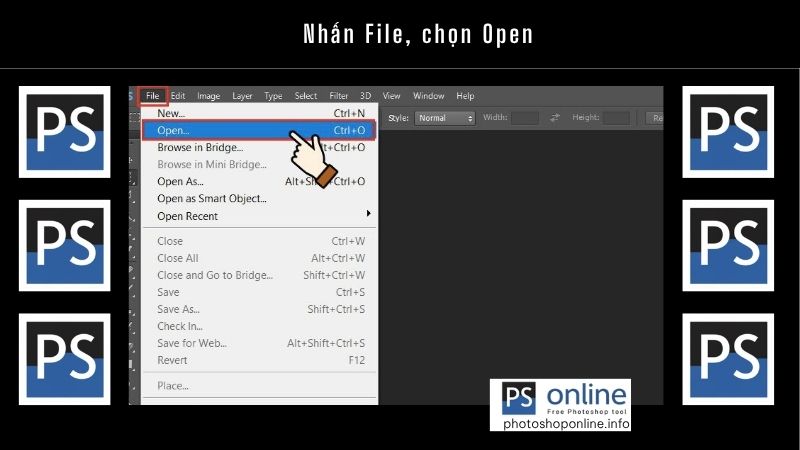Choose New... from the File menu
Image resolution: width=800 pixels, height=450 pixels.
pos(260,113)
